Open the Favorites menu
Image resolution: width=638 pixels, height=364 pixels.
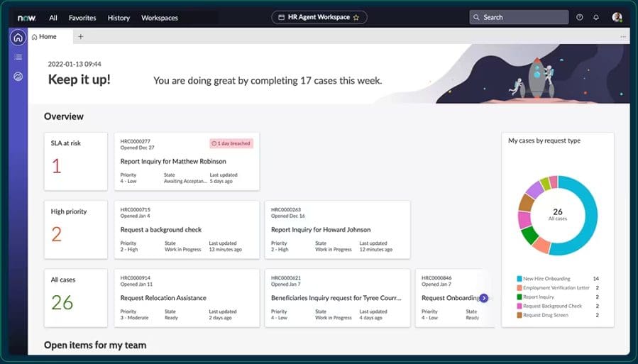pyautogui.click(x=82, y=18)
